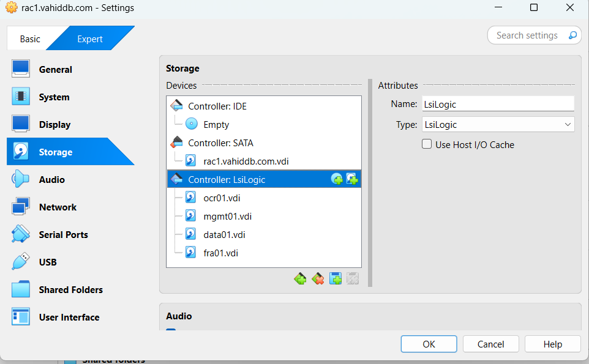This screenshot has width=589, height=364.
Task: Switch to the Basic tab
Action: pos(30,39)
